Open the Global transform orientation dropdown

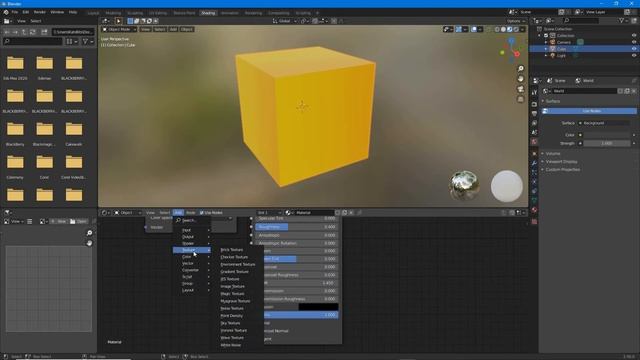pyautogui.click(x=285, y=21)
